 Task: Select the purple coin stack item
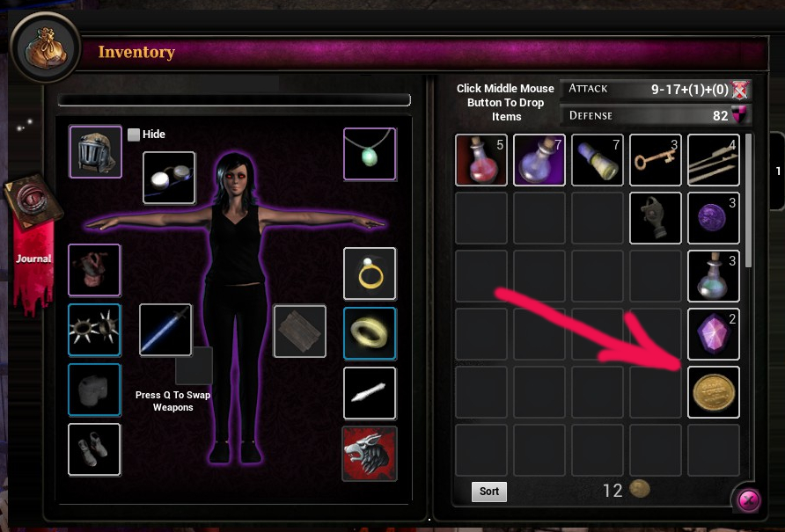tap(714, 218)
